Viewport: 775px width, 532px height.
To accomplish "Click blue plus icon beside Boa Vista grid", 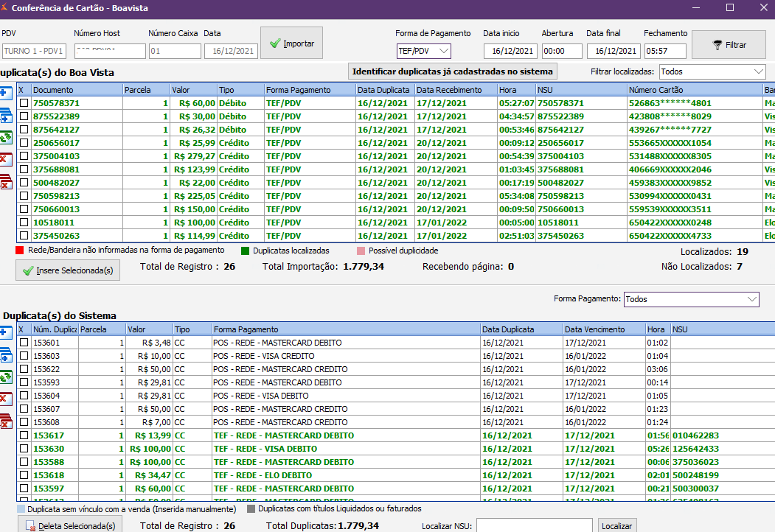I will tap(5, 93).
